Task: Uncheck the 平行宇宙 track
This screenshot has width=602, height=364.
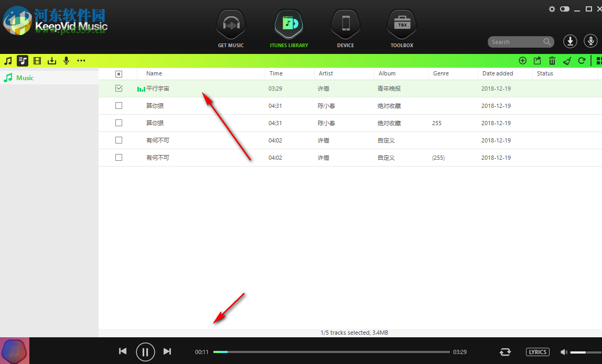Action: 119,88
